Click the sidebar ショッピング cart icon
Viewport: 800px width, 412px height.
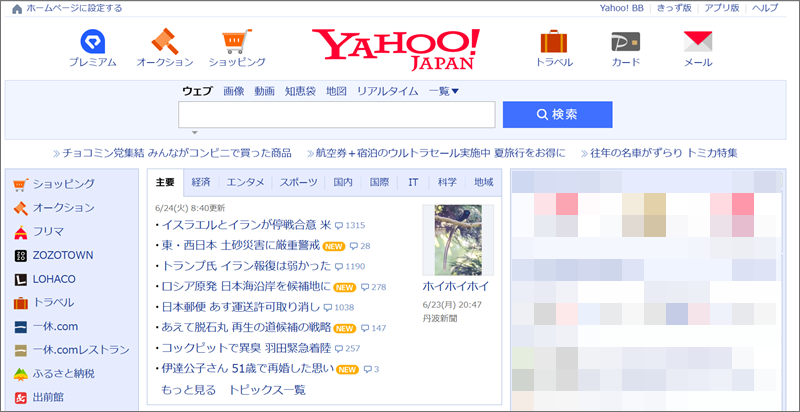coord(20,184)
